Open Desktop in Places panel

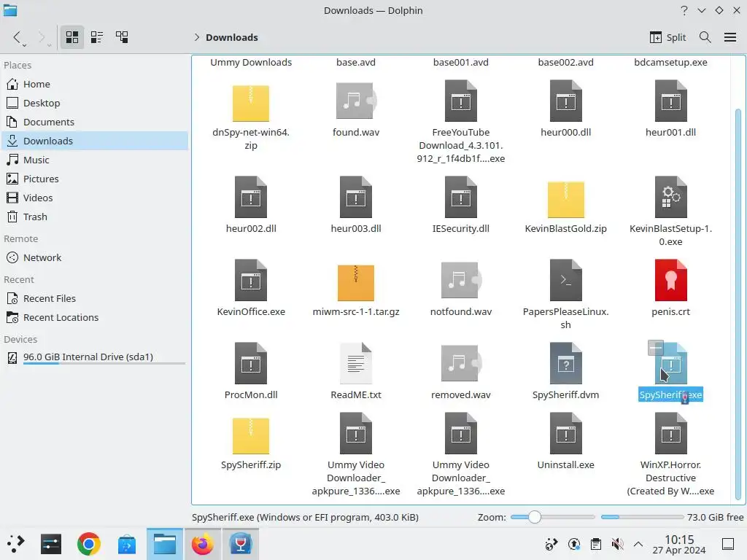[94, 103]
